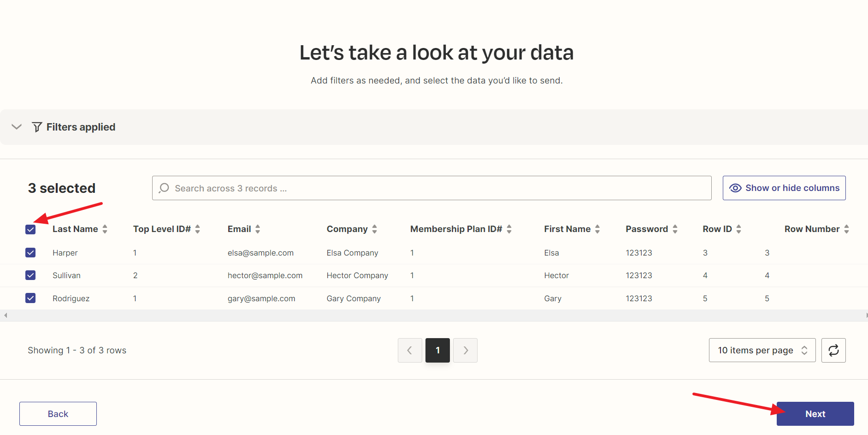Sort by Email column arrows
Image resolution: width=868 pixels, height=435 pixels.
coord(258,229)
